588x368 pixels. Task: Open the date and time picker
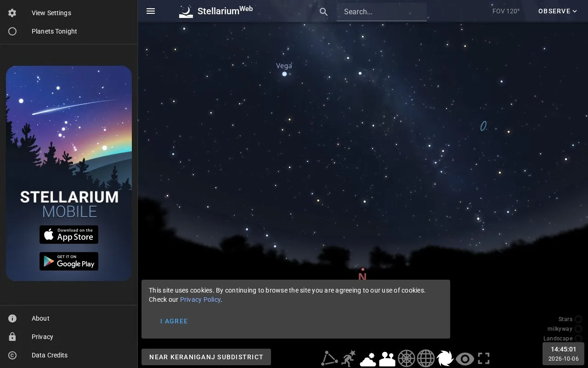click(x=563, y=354)
